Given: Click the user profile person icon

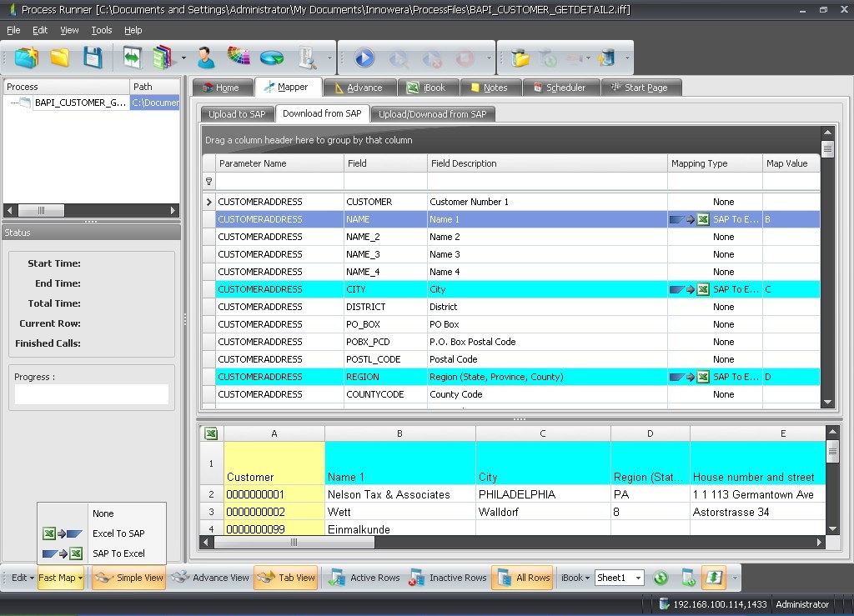Looking at the screenshot, I should [205, 58].
